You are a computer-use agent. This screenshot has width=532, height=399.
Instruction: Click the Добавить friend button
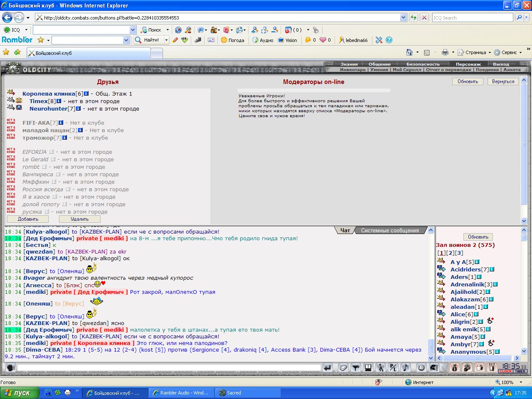pos(28,219)
